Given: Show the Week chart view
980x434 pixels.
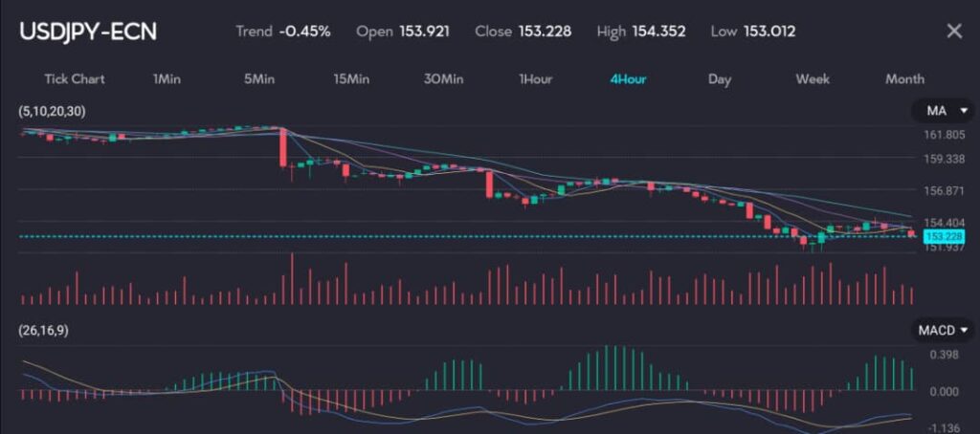Looking at the screenshot, I should 813,78.
